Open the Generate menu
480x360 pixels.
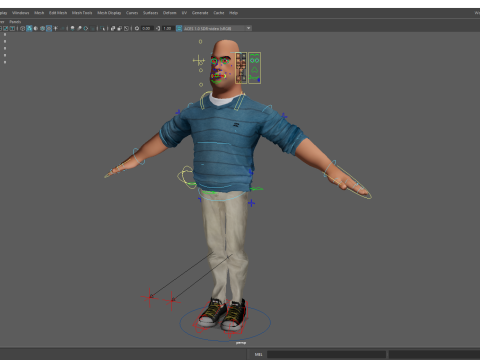[200, 13]
